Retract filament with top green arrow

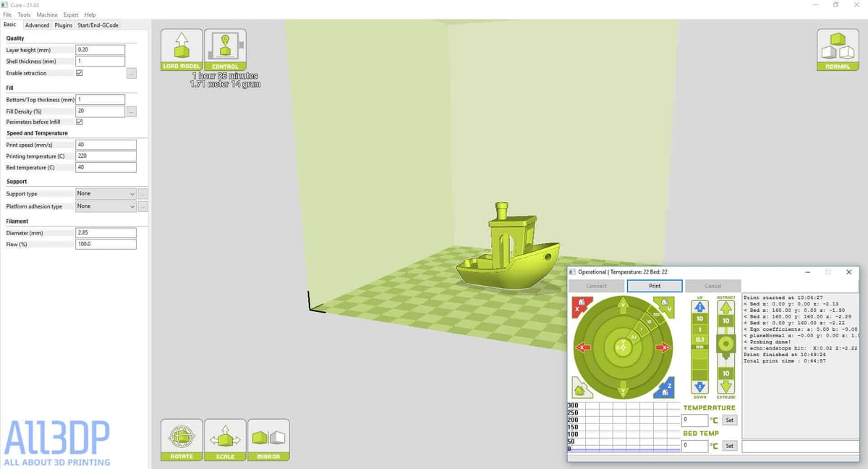726,307
